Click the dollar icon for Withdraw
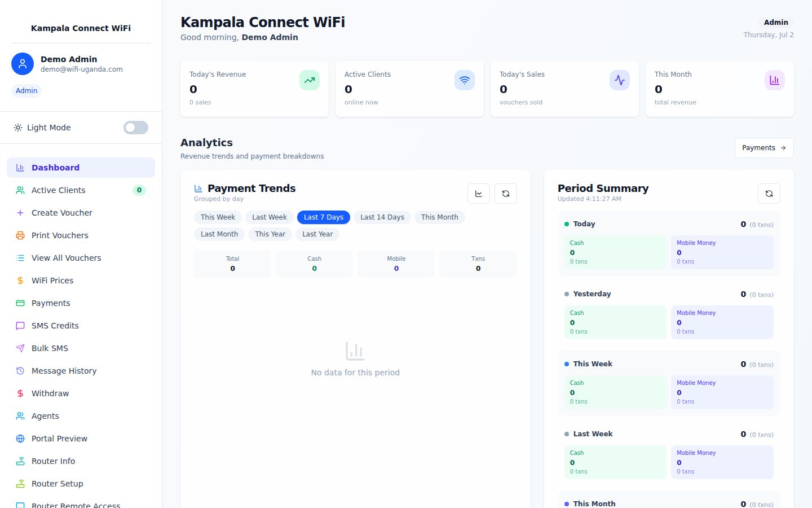 tap(20, 393)
